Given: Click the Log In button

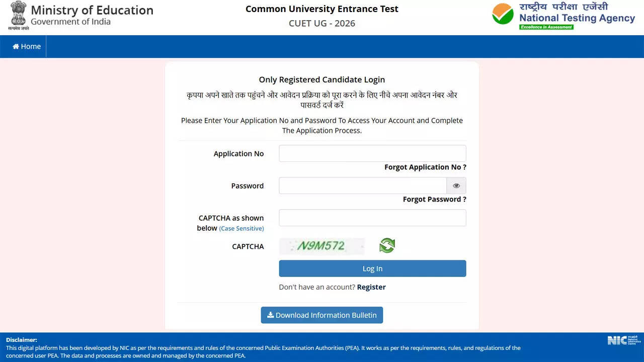Looking at the screenshot, I should click(372, 268).
